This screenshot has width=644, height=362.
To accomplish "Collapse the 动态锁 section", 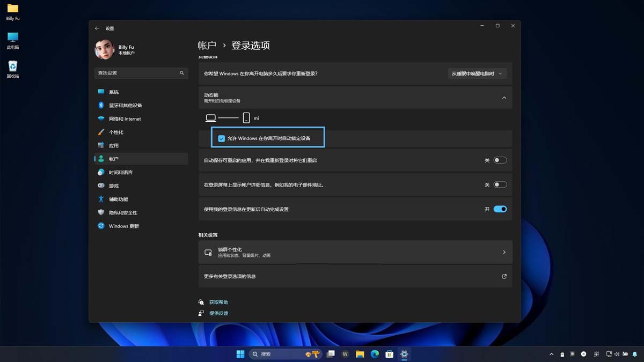I will tap(503, 98).
